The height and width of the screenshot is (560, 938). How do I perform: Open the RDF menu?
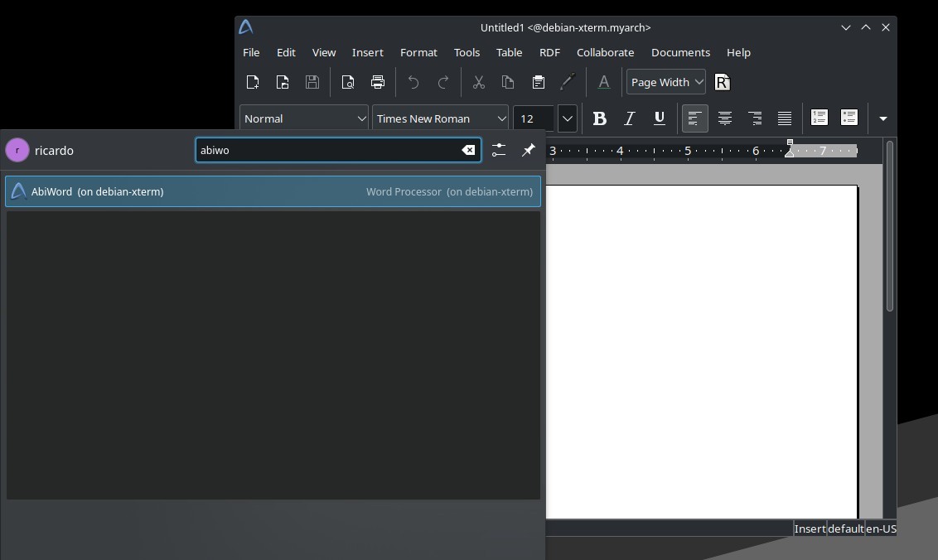pyautogui.click(x=549, y=53)
